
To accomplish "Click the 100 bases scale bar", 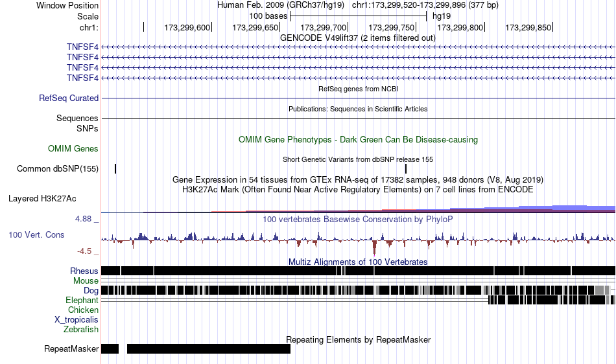I will 358,16.
